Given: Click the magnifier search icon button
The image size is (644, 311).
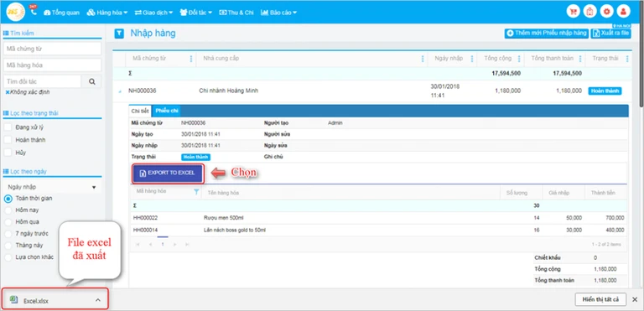Looking at the screenshot, I should coord(91,81).
